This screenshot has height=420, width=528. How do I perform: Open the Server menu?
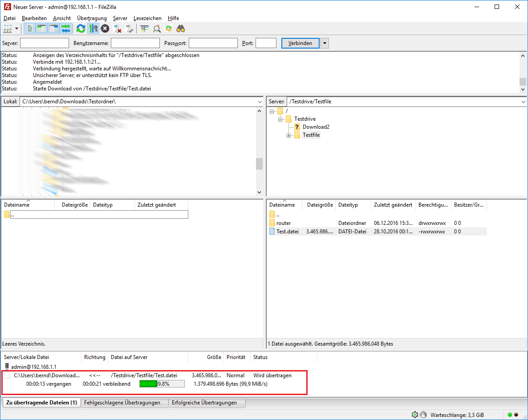click(120, 18)
